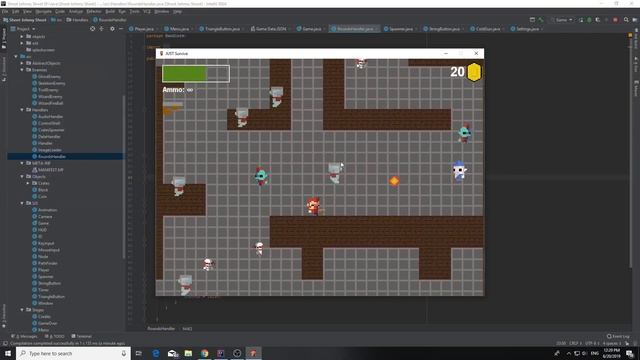Toggle the vertical Project side tab

(x=4, y=38)
